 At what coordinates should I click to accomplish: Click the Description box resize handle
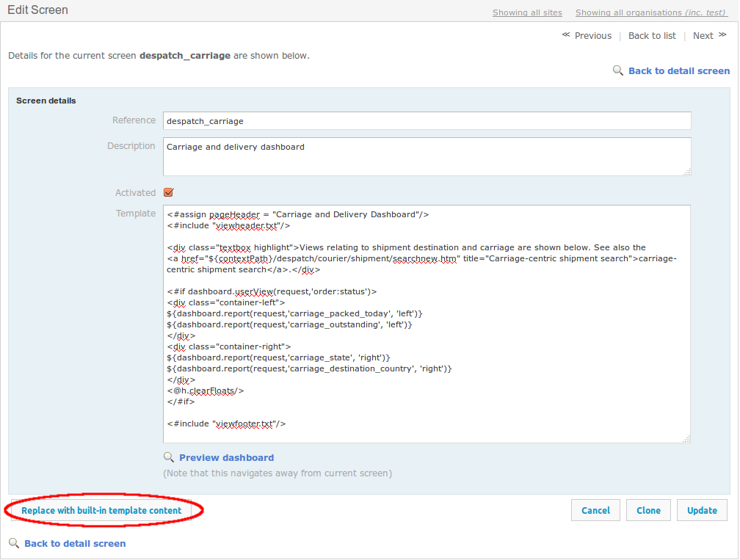click(687, 172)
